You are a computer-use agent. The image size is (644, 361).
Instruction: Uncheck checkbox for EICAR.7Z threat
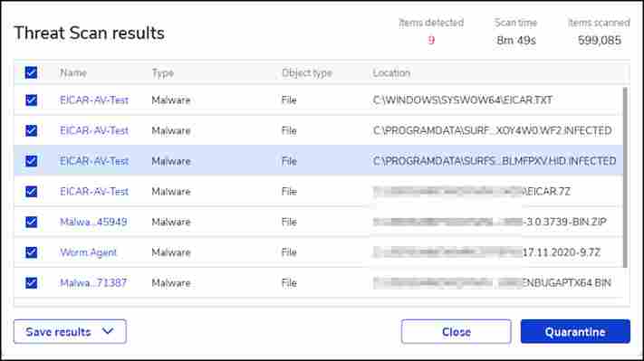click(31, 192)
